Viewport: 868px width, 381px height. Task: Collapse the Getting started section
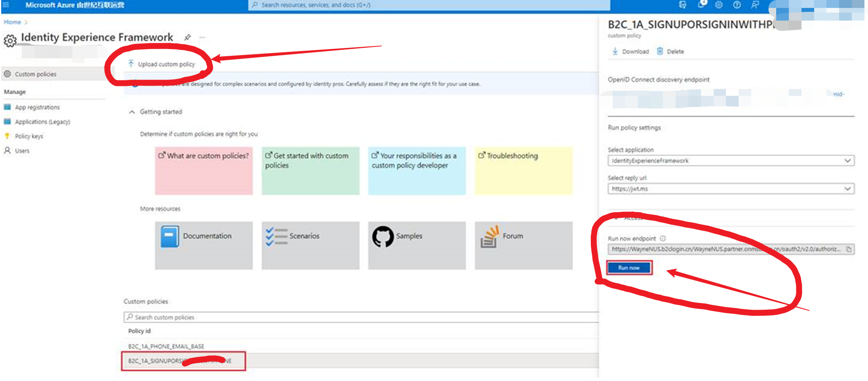tap(132, 112)
